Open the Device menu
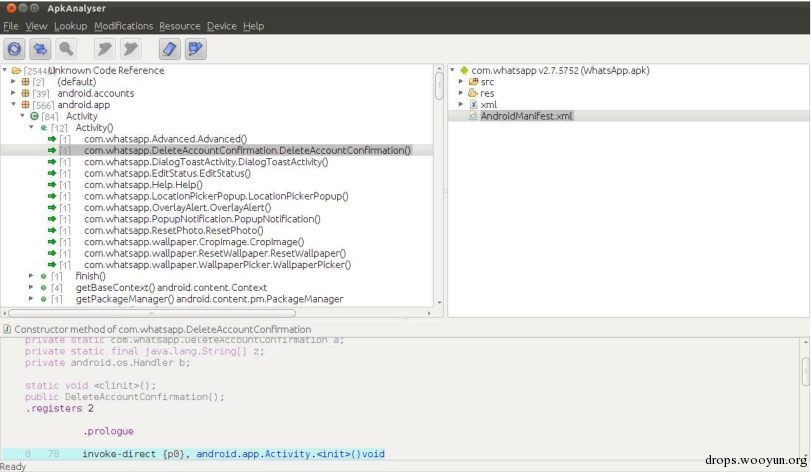This screenshot has height=472, width=811. (221, 26)
